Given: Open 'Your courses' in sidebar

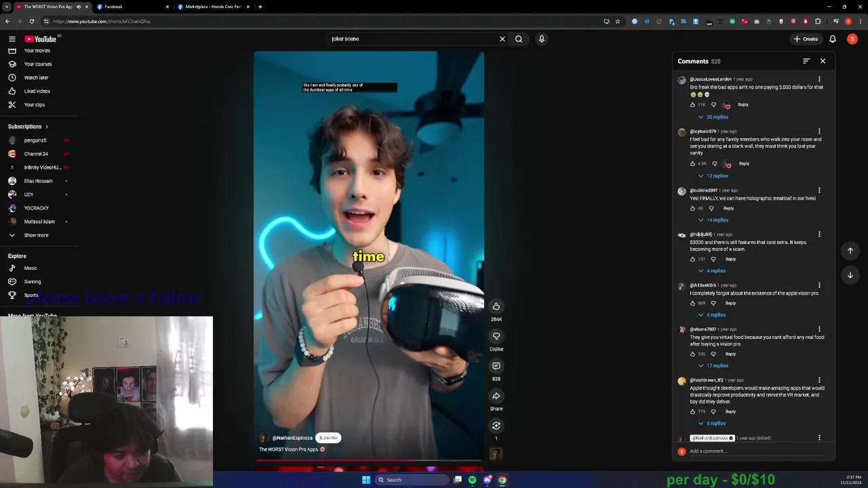Looking at the screenshot, I should [x=37, y=64].
